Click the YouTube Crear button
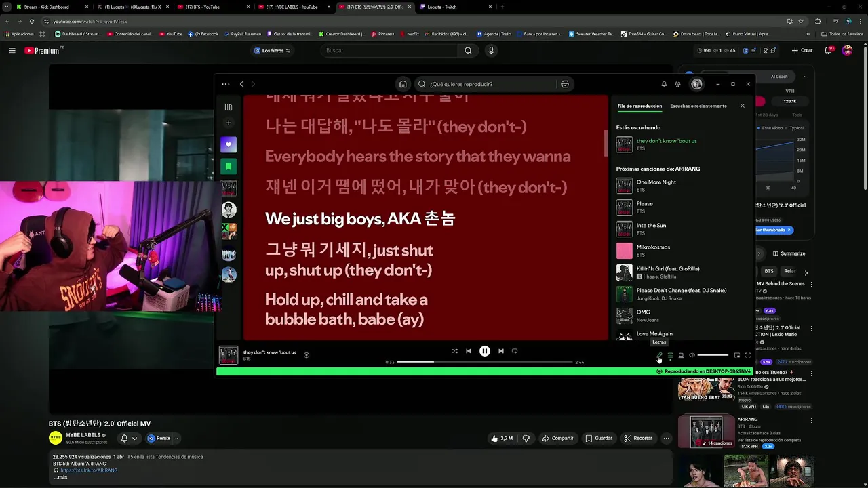This screenshot has height=488, width=868. (x=802, y=50)
